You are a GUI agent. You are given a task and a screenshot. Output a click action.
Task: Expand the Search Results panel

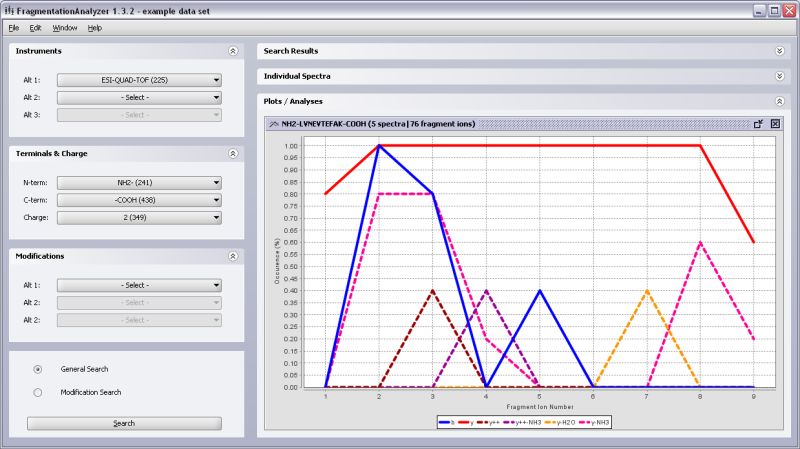click(779, 51)
